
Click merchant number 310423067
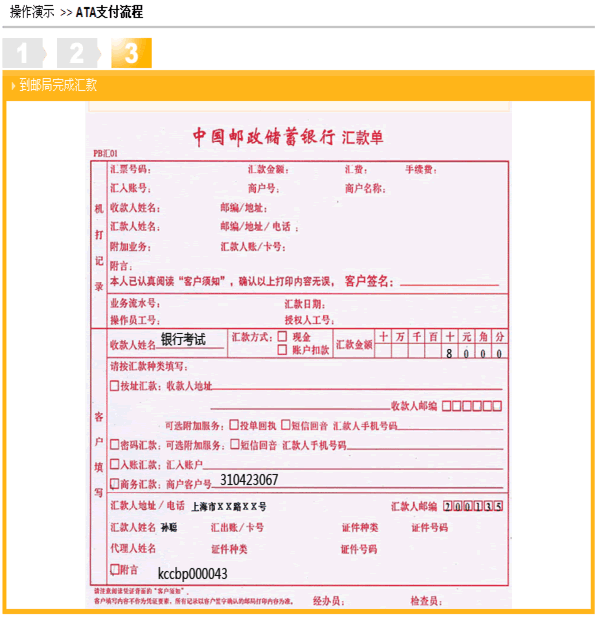[x=249, y=480]
